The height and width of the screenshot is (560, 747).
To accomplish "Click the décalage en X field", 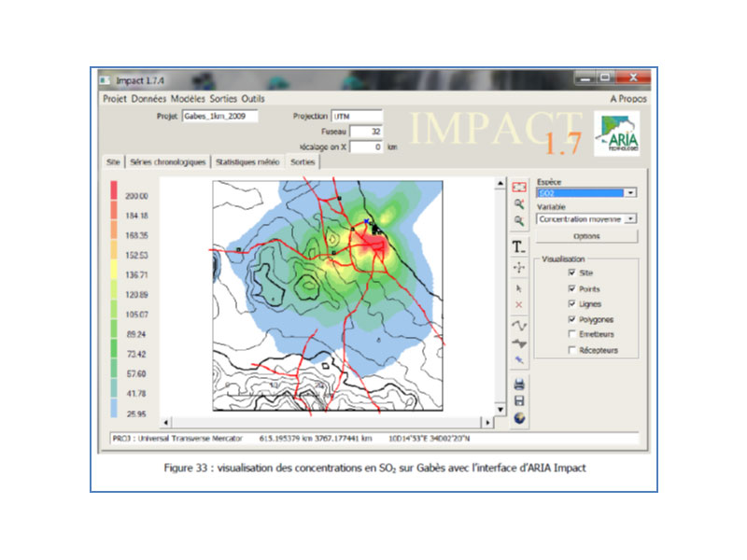I will coord(366,147).
